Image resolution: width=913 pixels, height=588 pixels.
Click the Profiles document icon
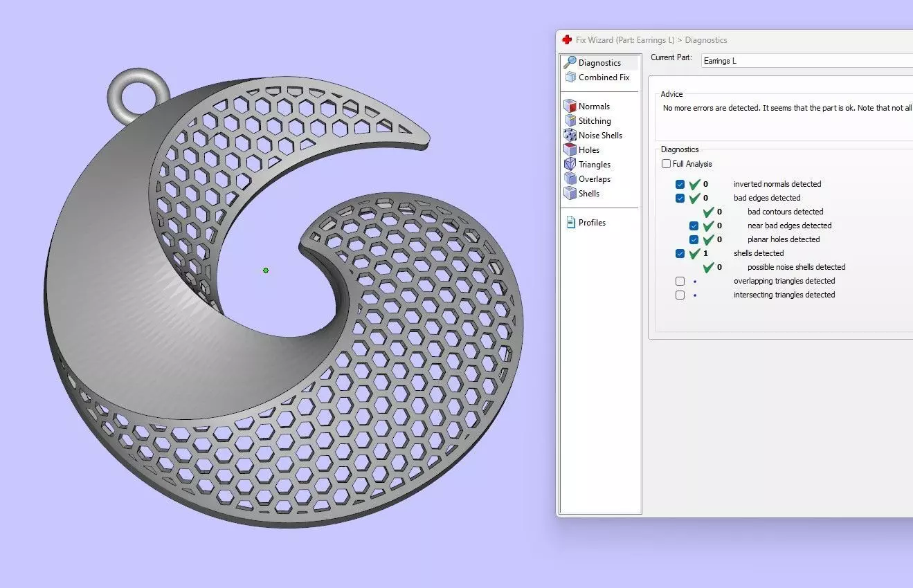coord(570,223)
